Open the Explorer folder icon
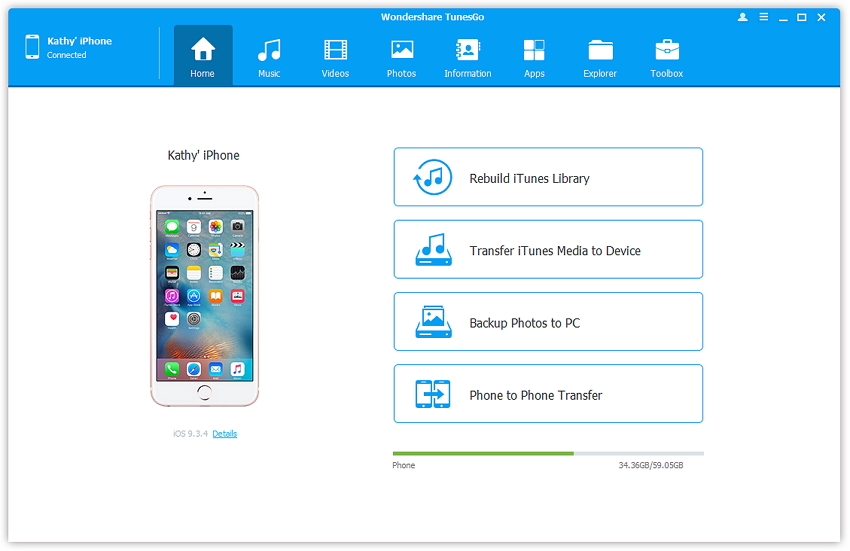The width and height of the screenshot is (850, 551). click(x=600, y=50)
